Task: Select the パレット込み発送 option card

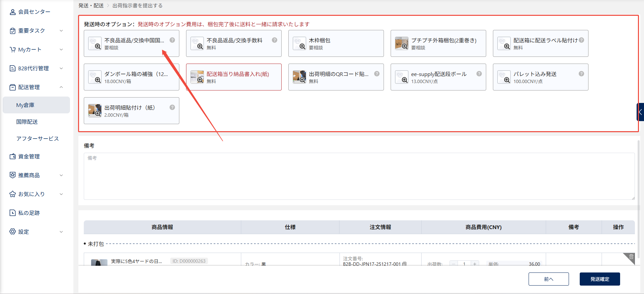Action: click(541, 77)
